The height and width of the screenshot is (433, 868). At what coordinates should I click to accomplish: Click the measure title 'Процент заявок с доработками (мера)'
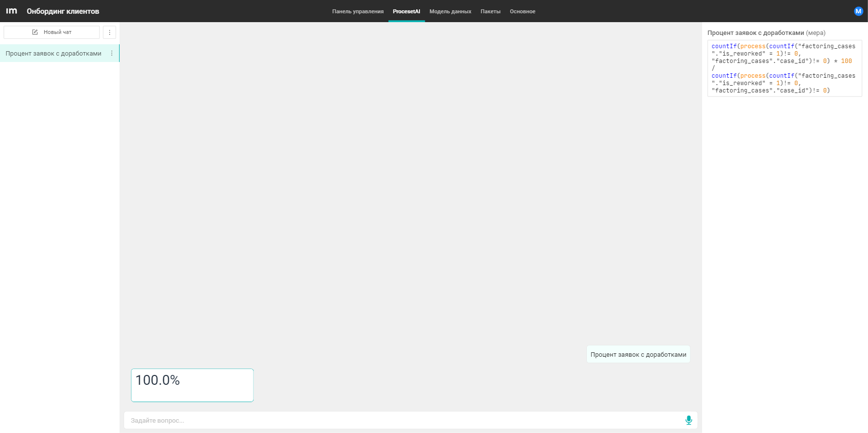(767, 32)
